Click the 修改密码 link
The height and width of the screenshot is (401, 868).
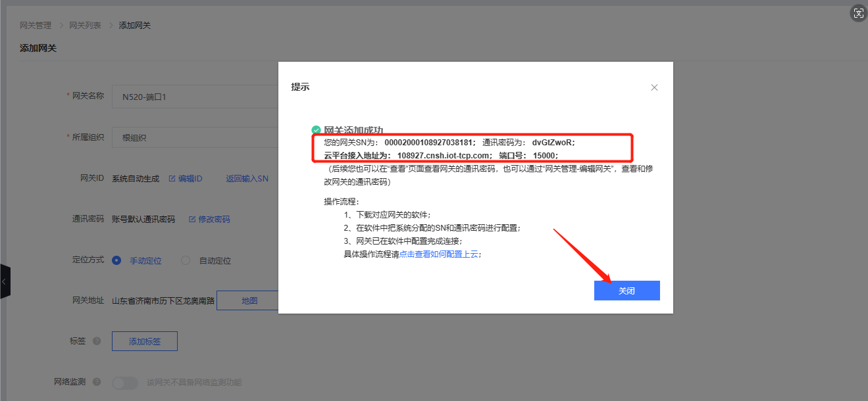(x=209, y=220)
